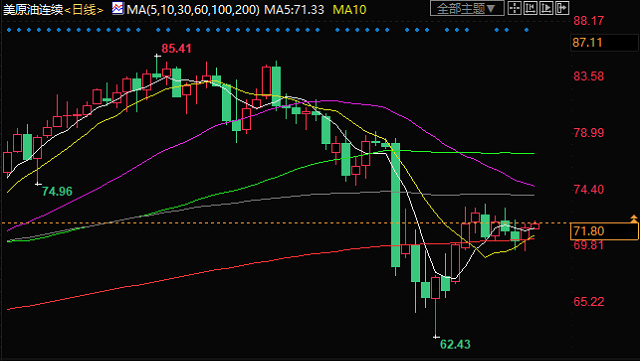The height and width of the screenshot is (361, 640).
Task: Click the 74.96 low price label
Action: [57, 191]
